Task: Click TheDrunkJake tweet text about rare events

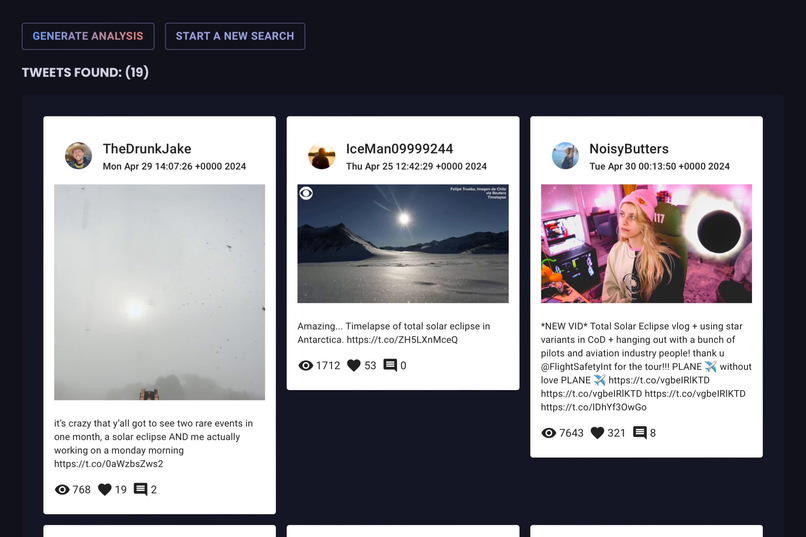Action: pyautogui.click(x=153, y=443)
